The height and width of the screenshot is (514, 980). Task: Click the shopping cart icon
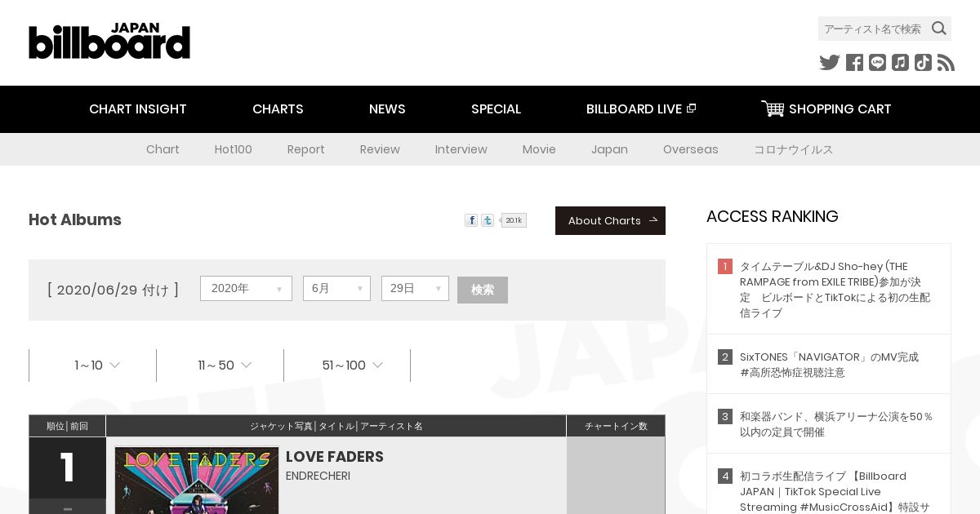tap(773, 109)
